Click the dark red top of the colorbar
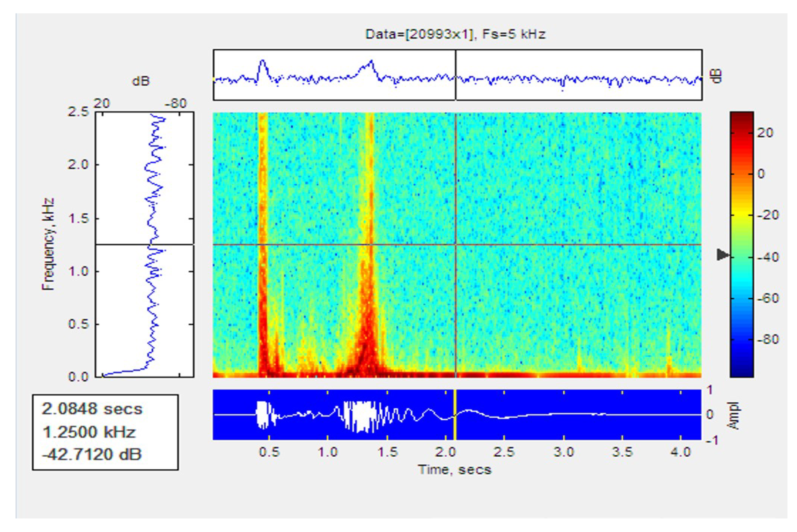This screenshot has width=797, height=532. [x=742, y=117]
